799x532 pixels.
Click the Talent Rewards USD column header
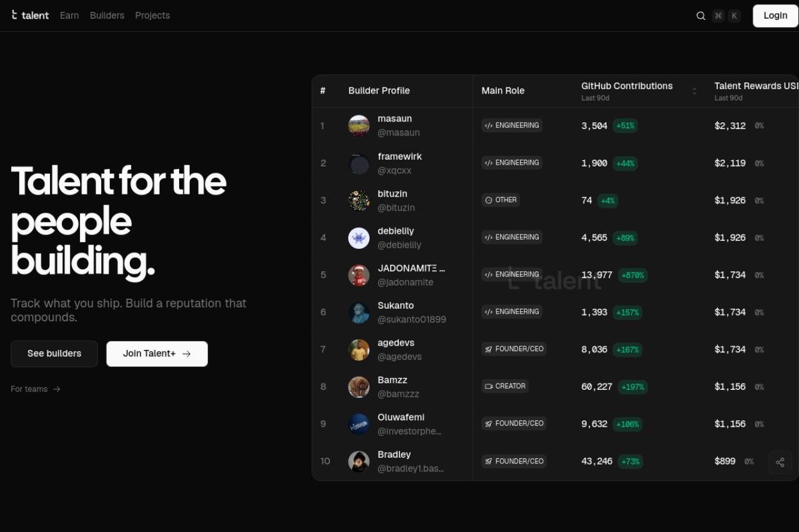pyautogui.click(x=757, y=86)
